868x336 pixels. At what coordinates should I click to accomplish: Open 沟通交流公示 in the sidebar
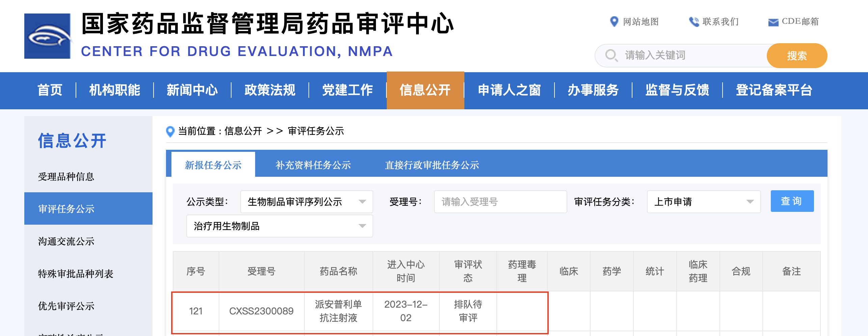(x=66, y=241)
